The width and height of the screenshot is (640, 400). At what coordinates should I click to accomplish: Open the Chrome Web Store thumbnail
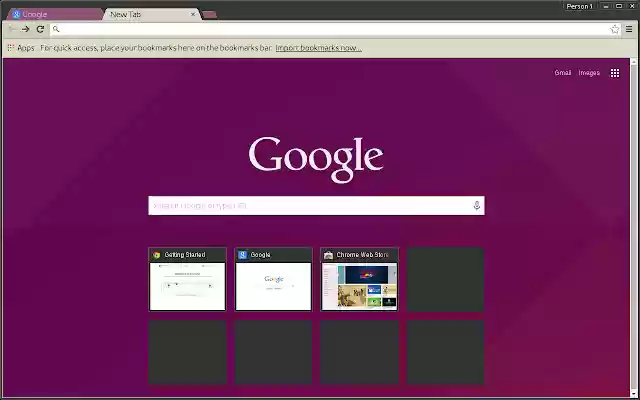point(360,279)
